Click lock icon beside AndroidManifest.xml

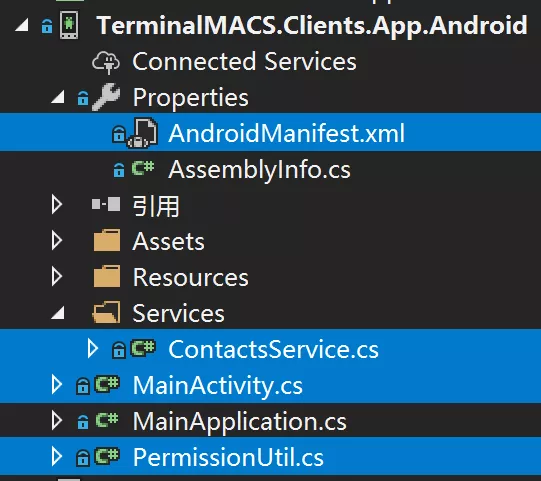119,134
